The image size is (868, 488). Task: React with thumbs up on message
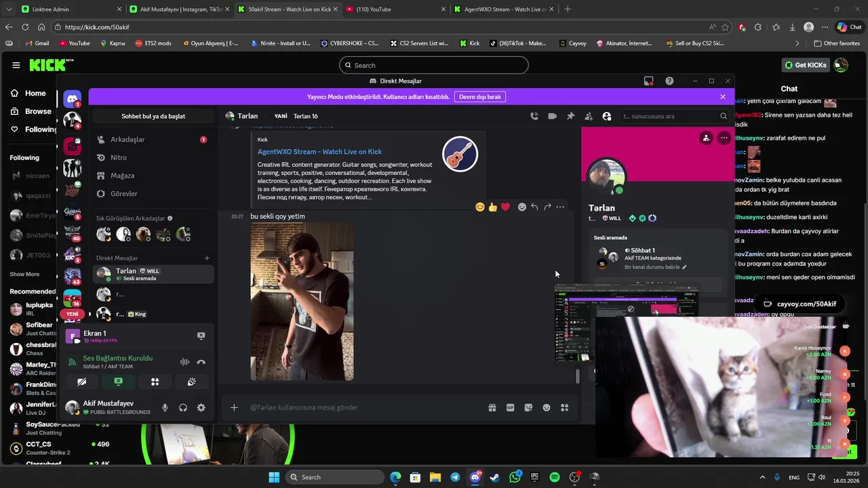(x=493, y=207)
